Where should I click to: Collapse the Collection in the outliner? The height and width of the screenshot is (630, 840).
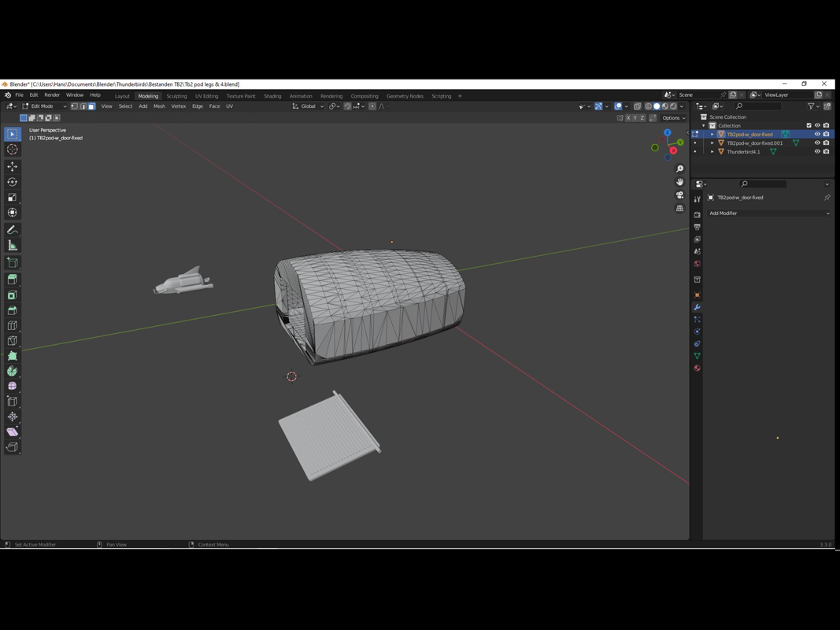tap(703, 125)
